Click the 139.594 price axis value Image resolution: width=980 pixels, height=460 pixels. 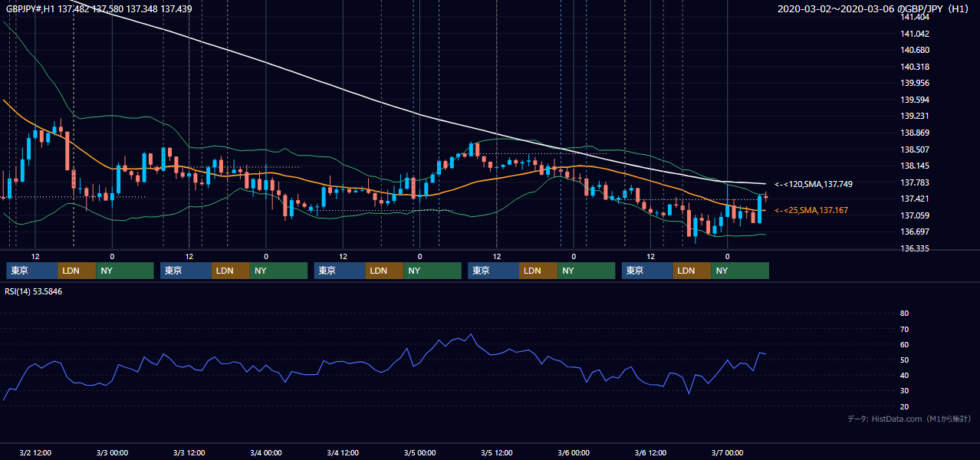click(914, 100)
